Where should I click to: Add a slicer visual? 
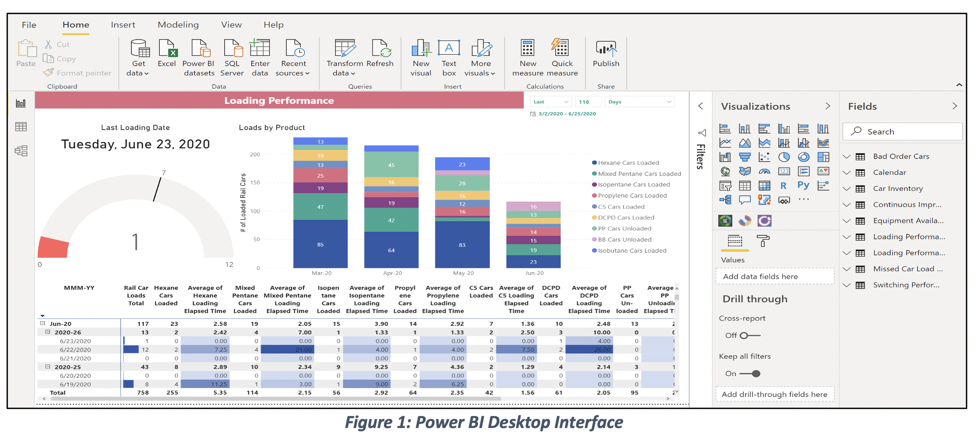[725, 186]
